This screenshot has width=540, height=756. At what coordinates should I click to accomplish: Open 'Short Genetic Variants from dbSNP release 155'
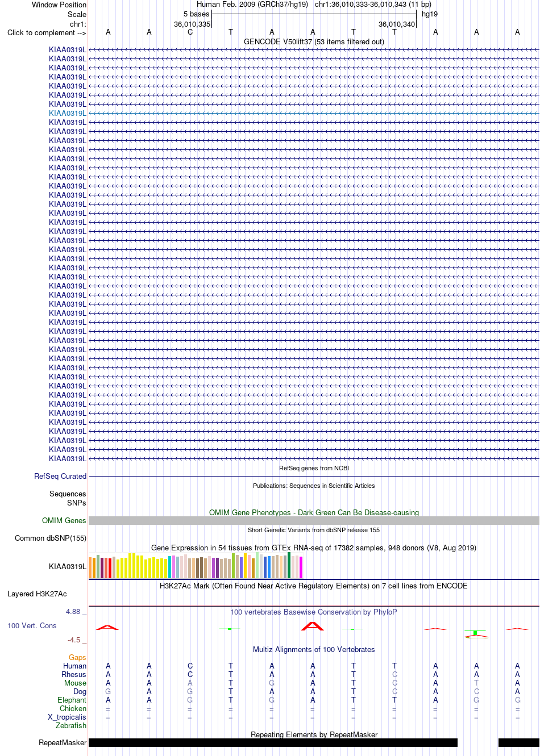click(314, 530)
